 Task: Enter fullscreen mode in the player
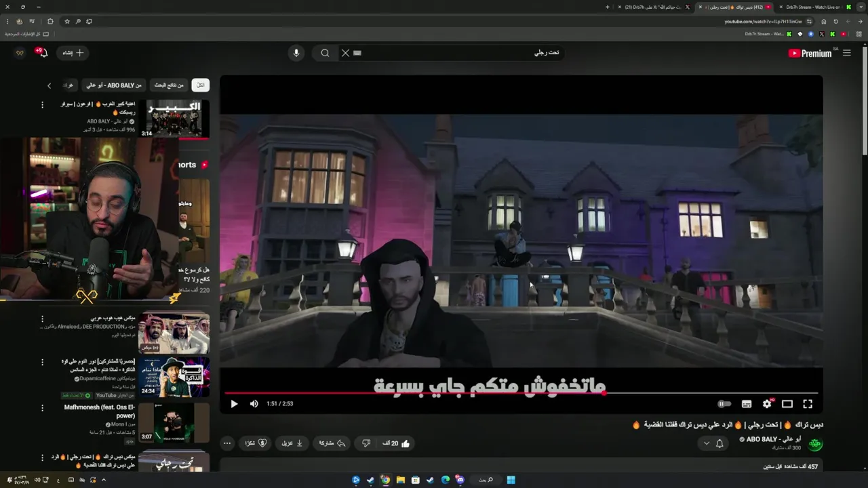point(808,404)
